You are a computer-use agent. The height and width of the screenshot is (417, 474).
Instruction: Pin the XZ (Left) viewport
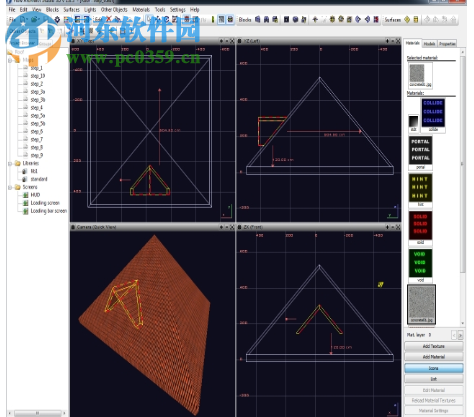pyautogui.click(x=387, y=41)
